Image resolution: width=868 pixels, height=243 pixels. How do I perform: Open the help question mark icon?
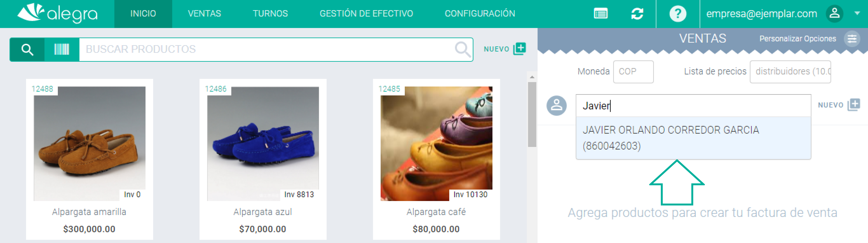[x=678, y=14]
